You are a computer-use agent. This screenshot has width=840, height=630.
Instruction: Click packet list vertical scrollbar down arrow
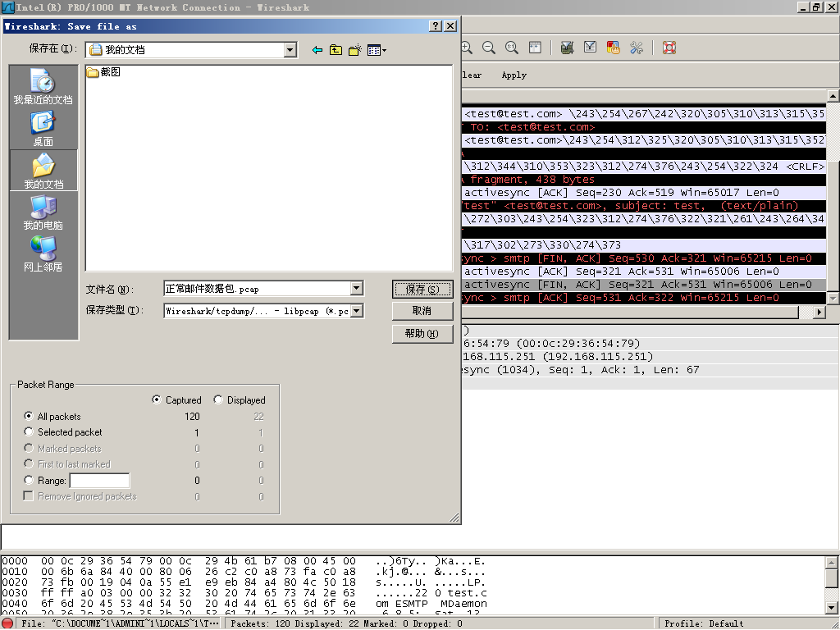833,298
